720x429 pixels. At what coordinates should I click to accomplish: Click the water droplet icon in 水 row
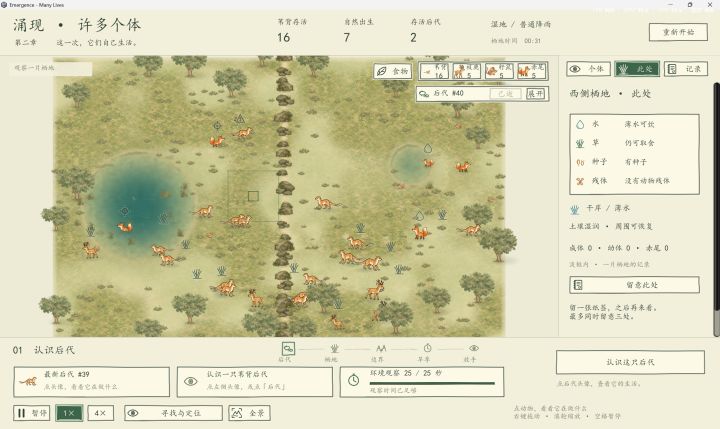580,124
